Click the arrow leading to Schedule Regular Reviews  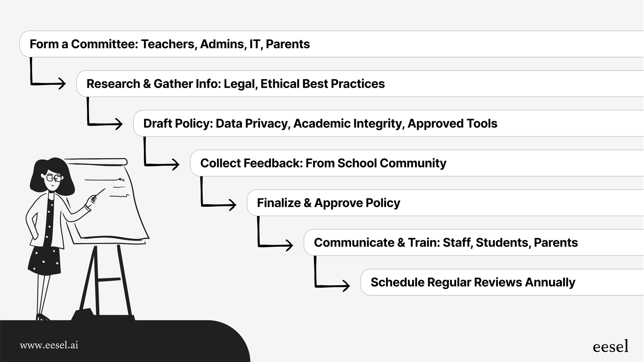point(332,285)
